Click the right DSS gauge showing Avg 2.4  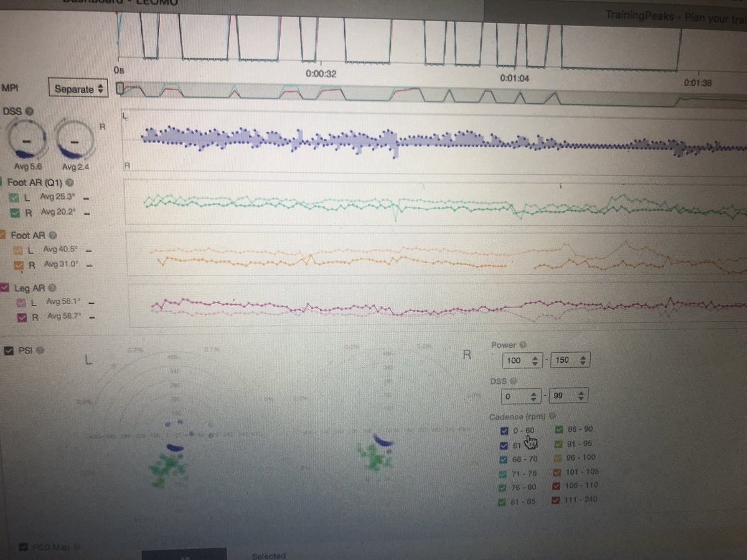(73, 139)
